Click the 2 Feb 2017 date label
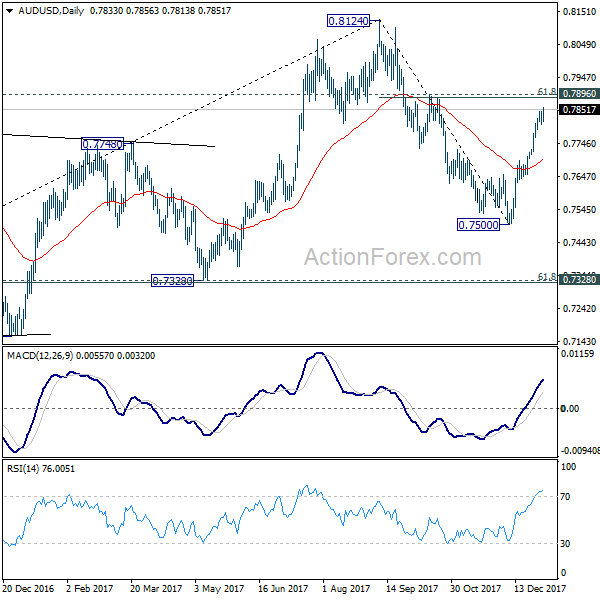 click(90, 588)
